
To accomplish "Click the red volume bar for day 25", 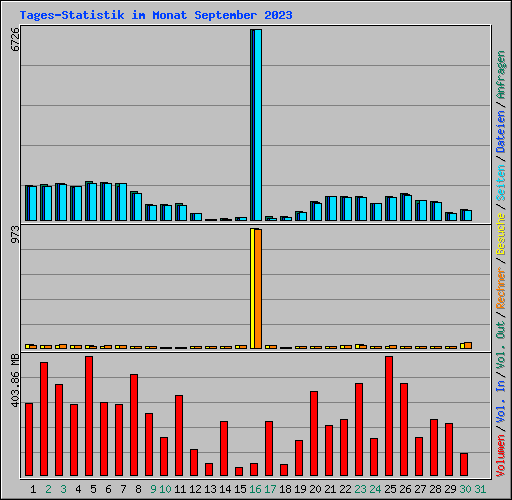I will point(389,416).
